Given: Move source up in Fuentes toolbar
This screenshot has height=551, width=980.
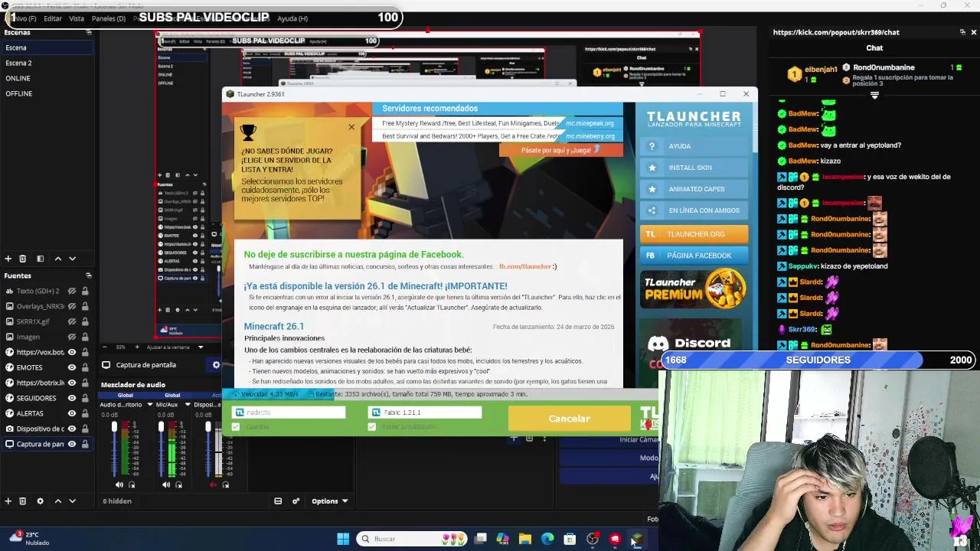Looking at the screenshot, I should (x=57, y=501).
